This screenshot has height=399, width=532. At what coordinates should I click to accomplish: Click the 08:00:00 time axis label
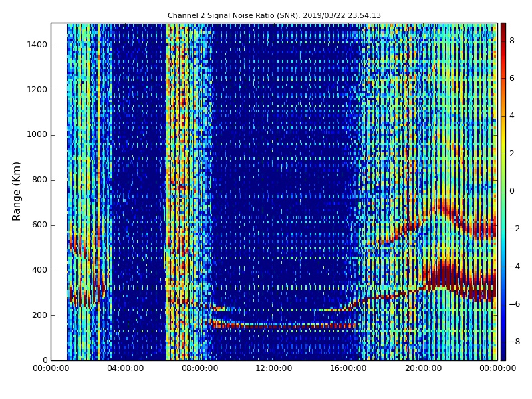click(x=200, y=368)
